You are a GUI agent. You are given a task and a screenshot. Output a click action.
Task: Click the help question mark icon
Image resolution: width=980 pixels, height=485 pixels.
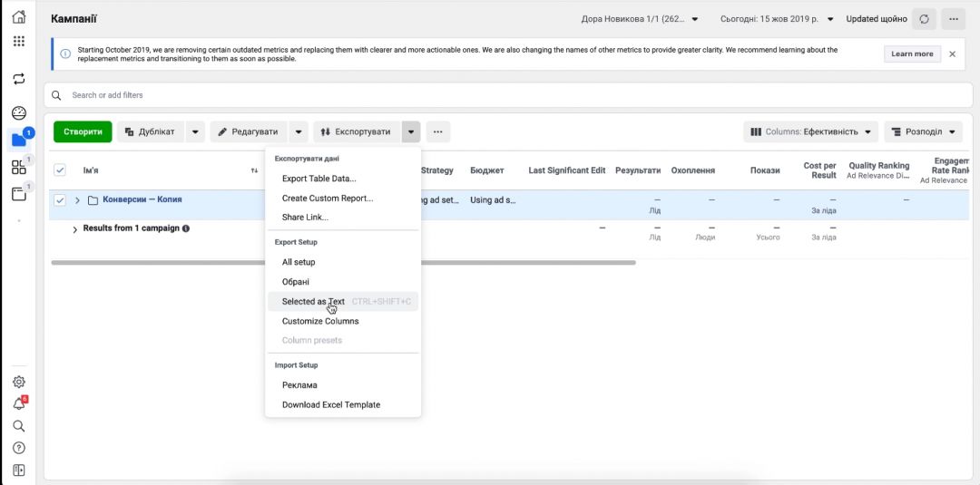point(18,448)
